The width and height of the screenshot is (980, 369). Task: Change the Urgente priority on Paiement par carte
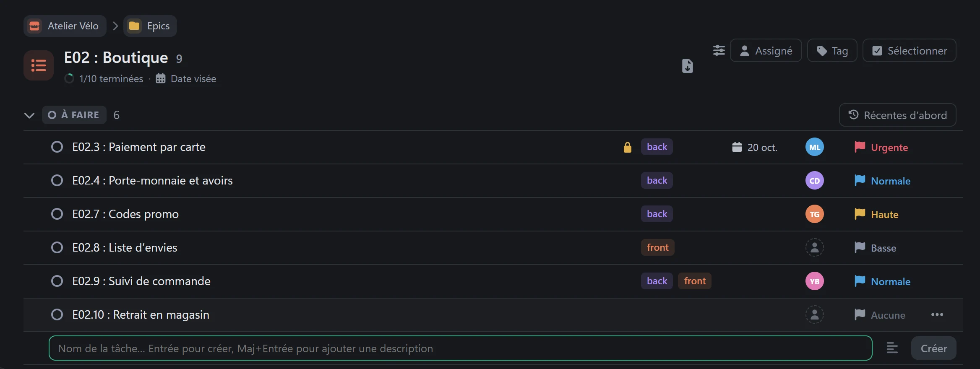tap(881, 147)
